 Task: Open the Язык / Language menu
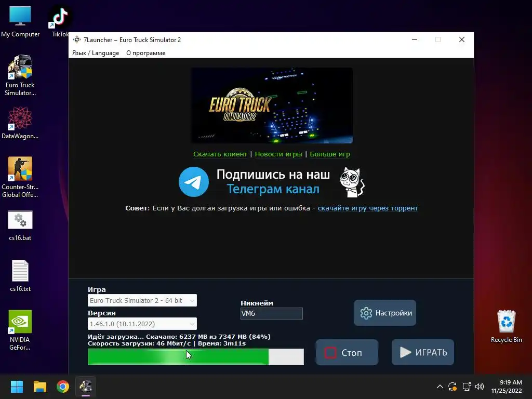pyautogui.click(x=96, y=53)
